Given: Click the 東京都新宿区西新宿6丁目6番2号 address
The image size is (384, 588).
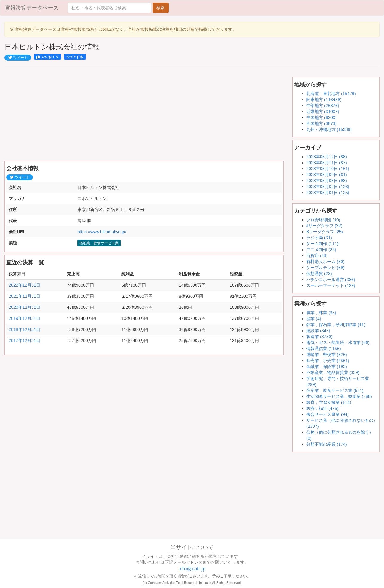Looking at the screenshot, I should pyautogui.click(x=111, y=210).
